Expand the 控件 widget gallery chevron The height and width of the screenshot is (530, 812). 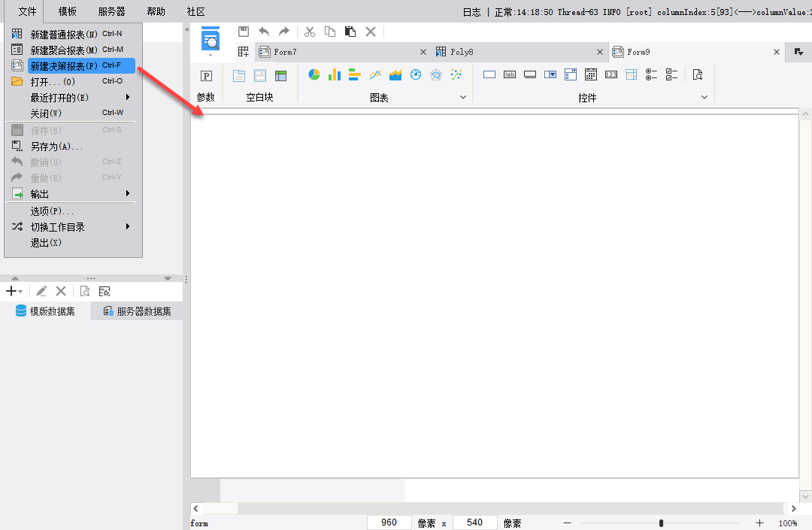pos(704,97)
